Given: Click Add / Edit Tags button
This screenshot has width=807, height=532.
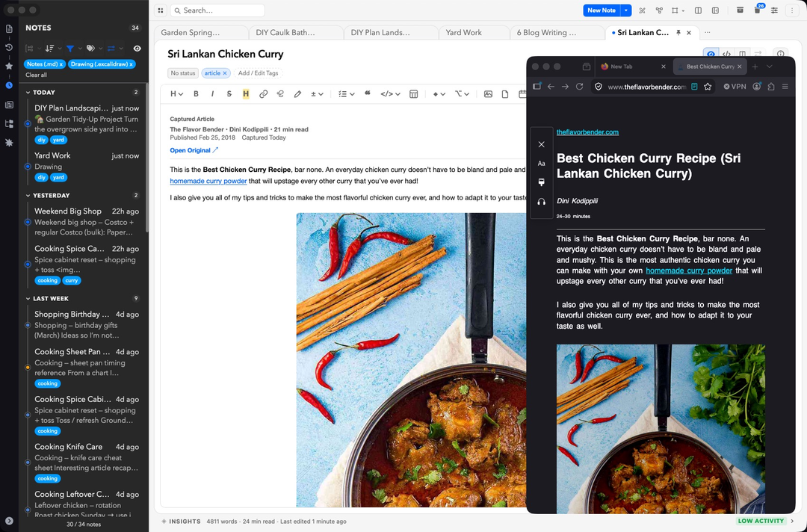Looking at the screenshot, I should (x=258, y=73).
